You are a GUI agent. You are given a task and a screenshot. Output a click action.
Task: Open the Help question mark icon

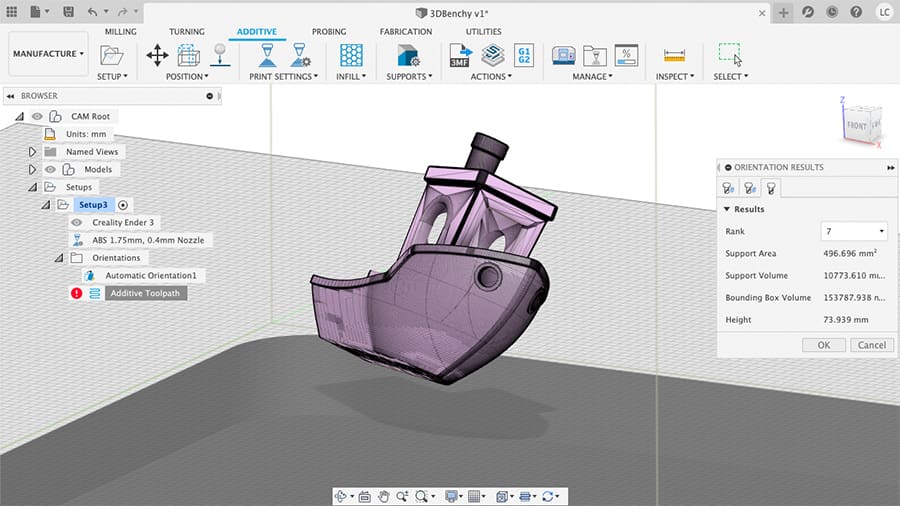[x=856, y=11]
